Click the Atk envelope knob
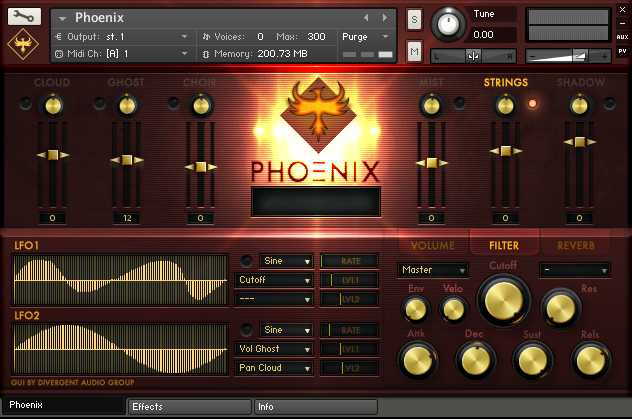The width and height of the screenshot is (632, 419). tap(418, 360)
